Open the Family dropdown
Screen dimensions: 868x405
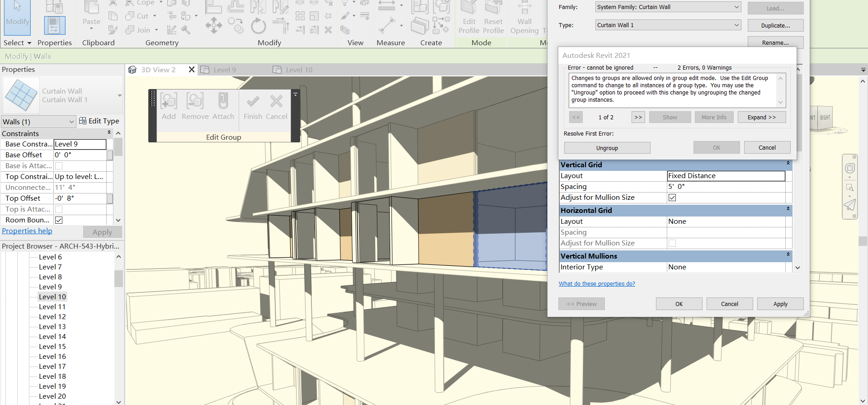(x=668, y=7)
